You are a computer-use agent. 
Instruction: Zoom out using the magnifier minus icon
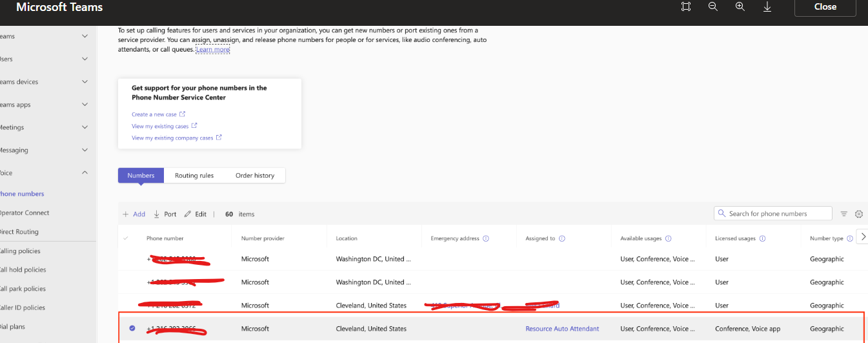click(713, 6)
